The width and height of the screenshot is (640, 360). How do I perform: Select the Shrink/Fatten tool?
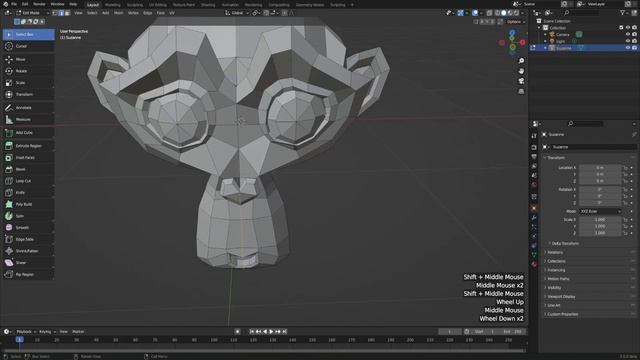pyautogui.click(x=28, y=251)
